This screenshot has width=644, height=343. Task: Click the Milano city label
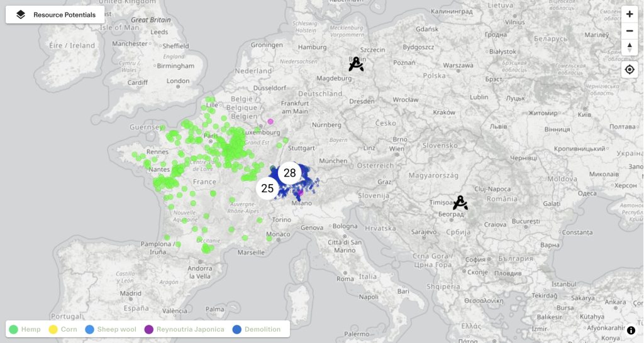coord(301,203)
